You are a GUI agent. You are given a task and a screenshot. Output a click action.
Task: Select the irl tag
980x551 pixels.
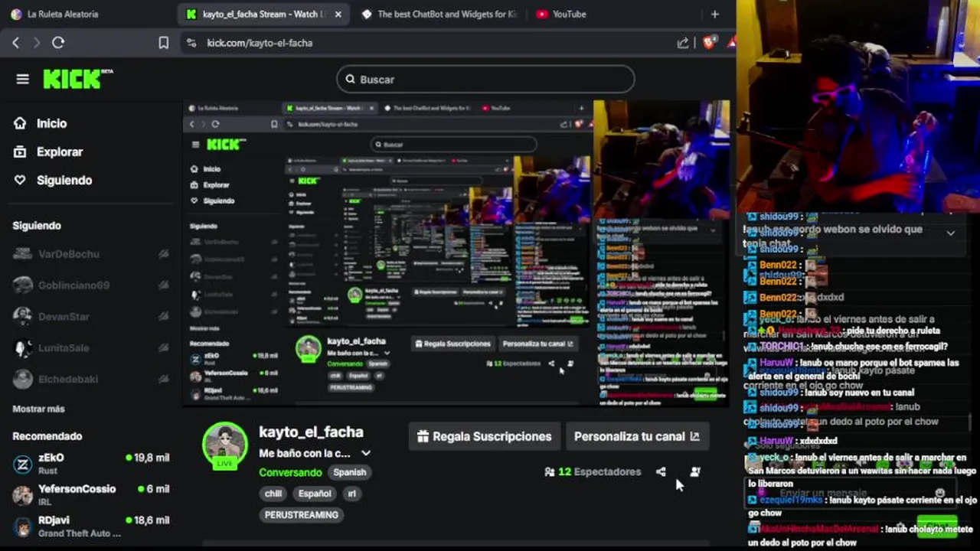pos(352,494)
